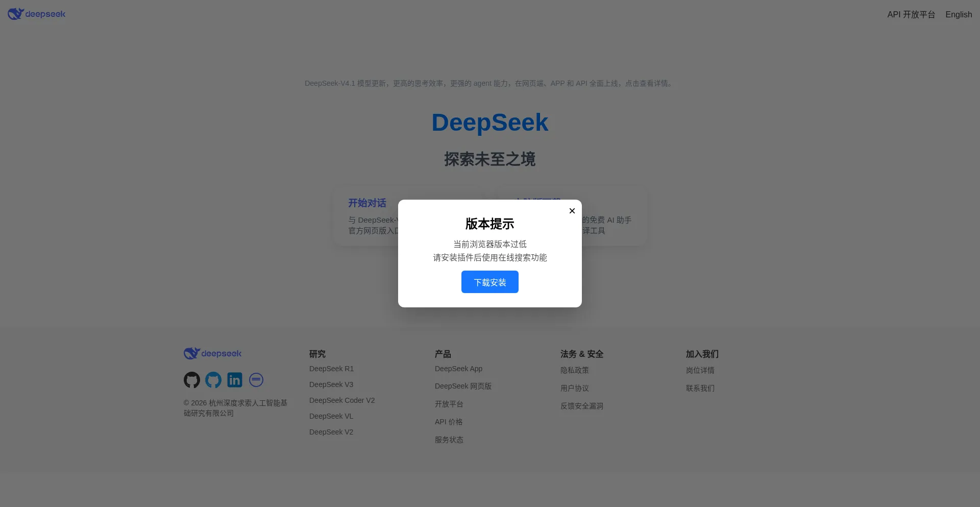Open the 开放平台 footer link

pyautogui.click(x=449, y=404)
